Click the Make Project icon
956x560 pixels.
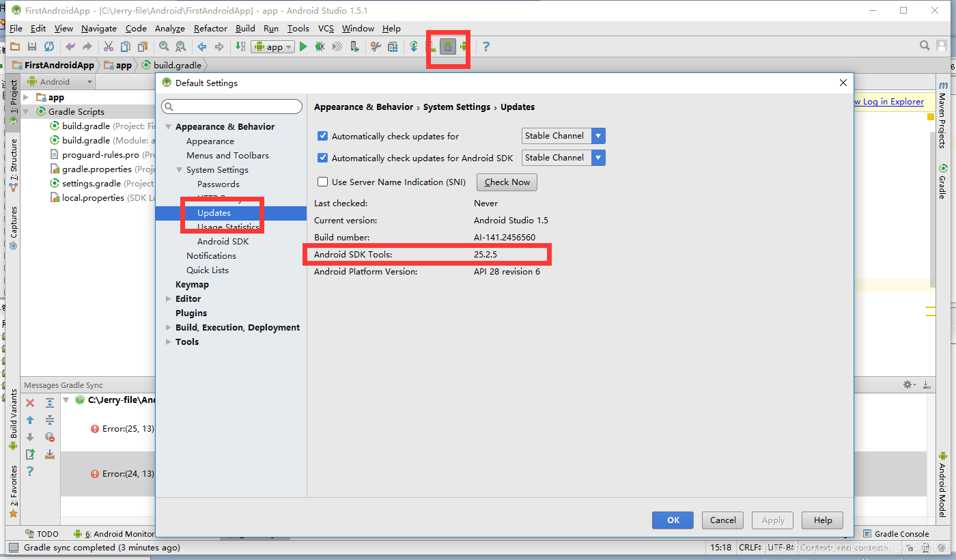(240, 46)
